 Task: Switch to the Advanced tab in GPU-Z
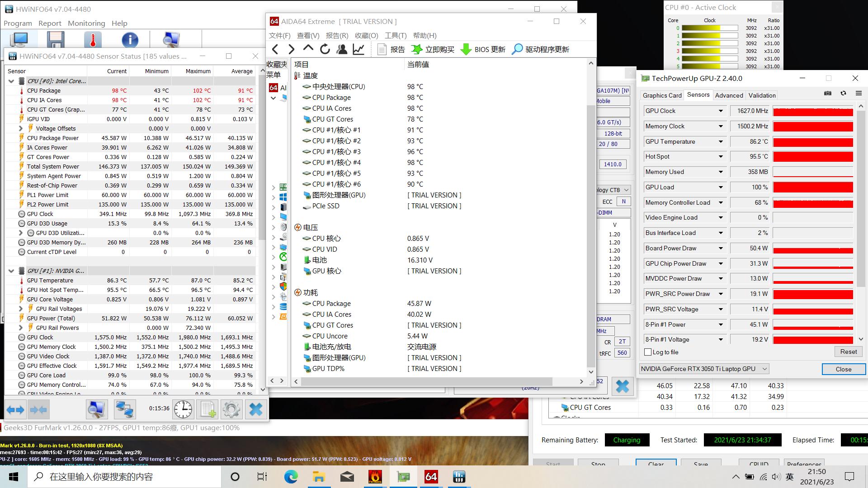tap(729, 95)
